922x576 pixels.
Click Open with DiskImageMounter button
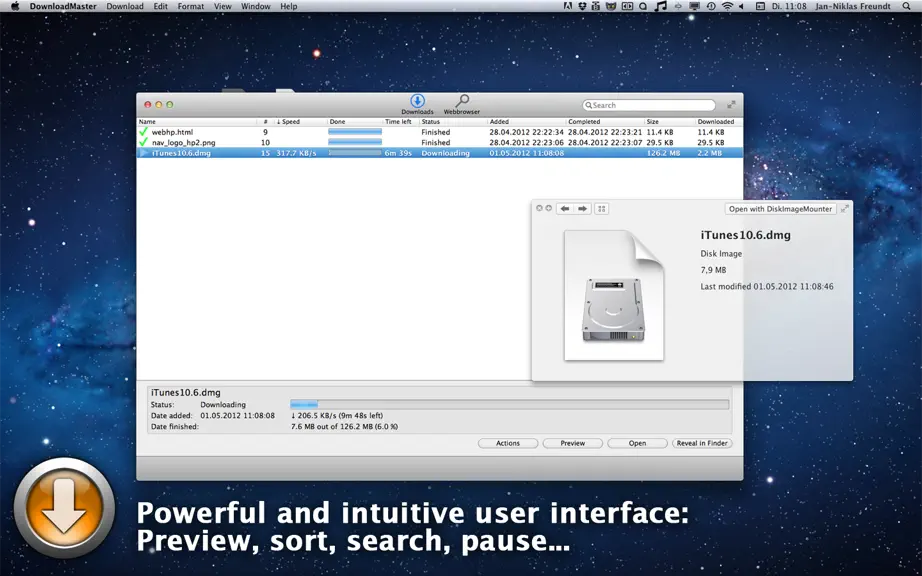780,209
